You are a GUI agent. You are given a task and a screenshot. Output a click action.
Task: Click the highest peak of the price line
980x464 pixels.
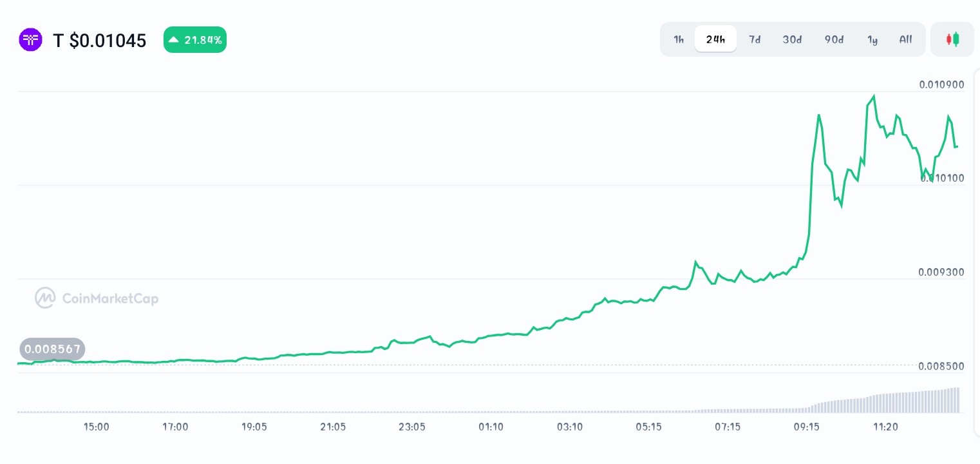pos(874,97)
